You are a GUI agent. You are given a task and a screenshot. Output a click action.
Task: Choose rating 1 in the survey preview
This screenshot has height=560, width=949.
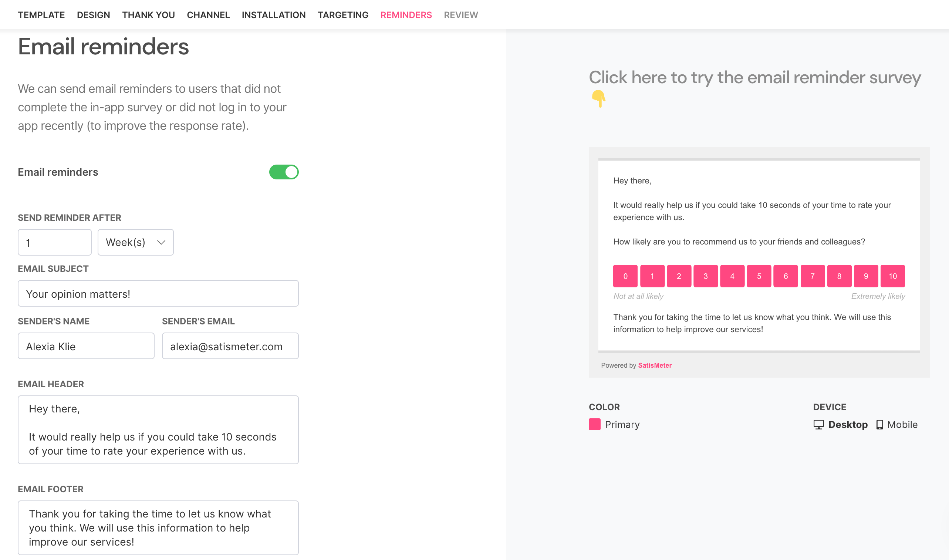[x=652, y=276]
